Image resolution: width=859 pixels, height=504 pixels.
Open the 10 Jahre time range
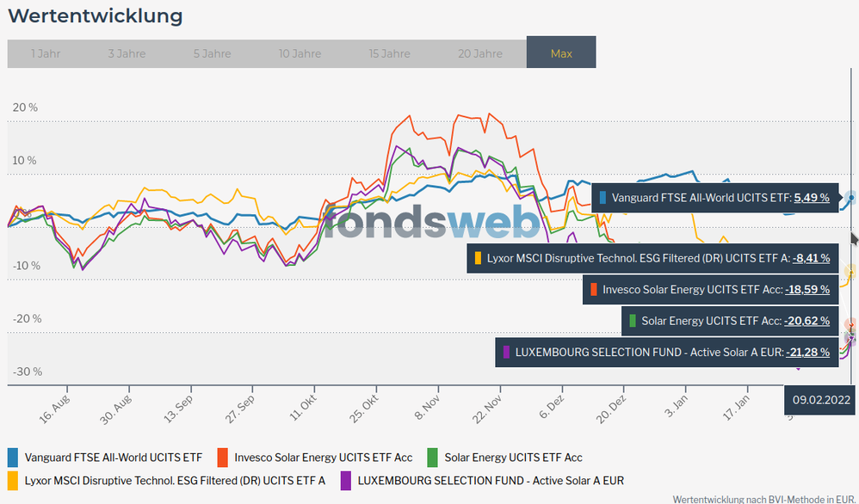click(x=299, y=53)
